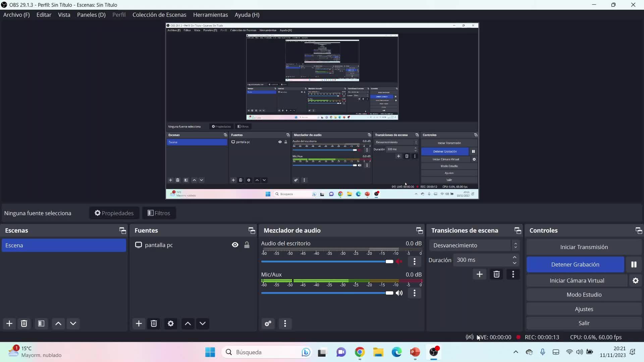Open advanced audio properties gears icon
This screenshot has width=644, height=362.
point(268,323)
